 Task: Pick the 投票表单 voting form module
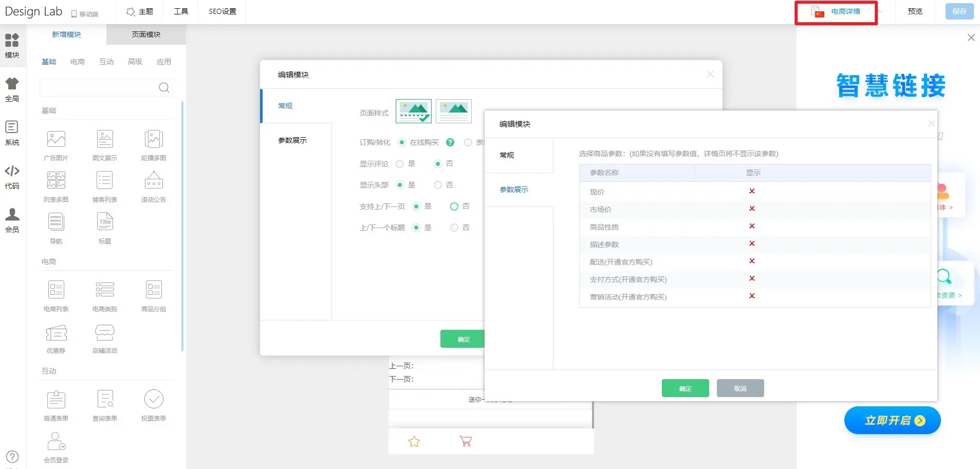coord(153,400)
